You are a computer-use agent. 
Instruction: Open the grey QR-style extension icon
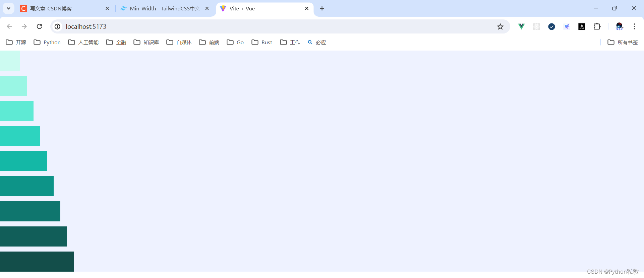536,26
